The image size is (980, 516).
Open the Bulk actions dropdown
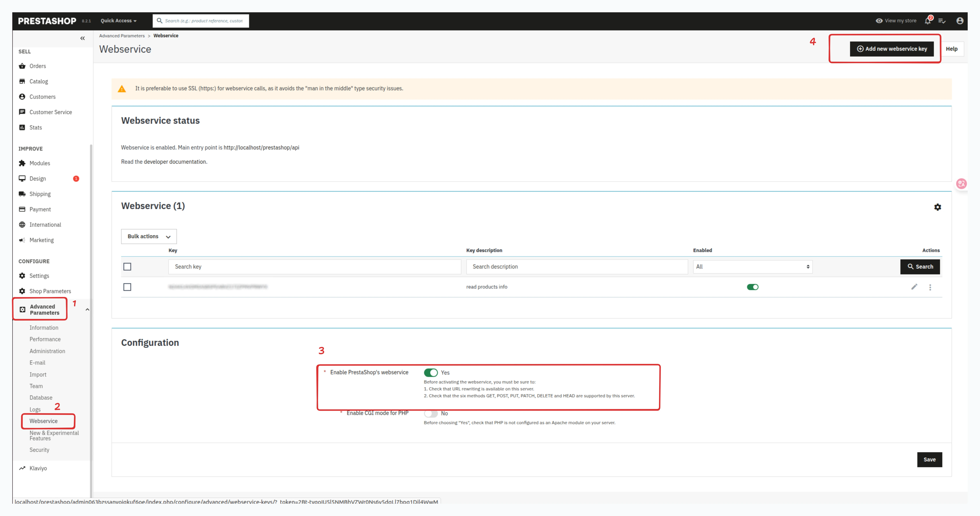[x=149, y=236]
